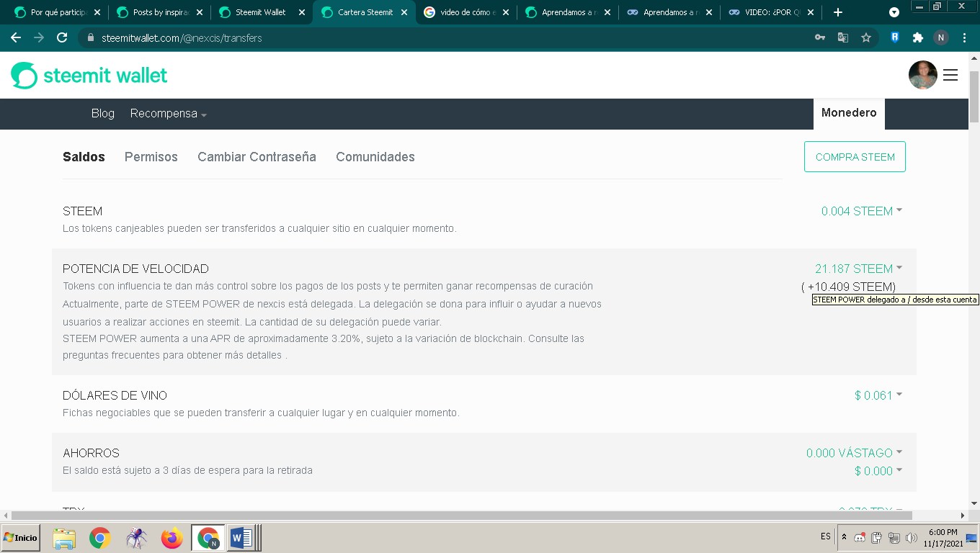
Task: Click the horizontal page scrollbar
Action: tap(462, 516)
